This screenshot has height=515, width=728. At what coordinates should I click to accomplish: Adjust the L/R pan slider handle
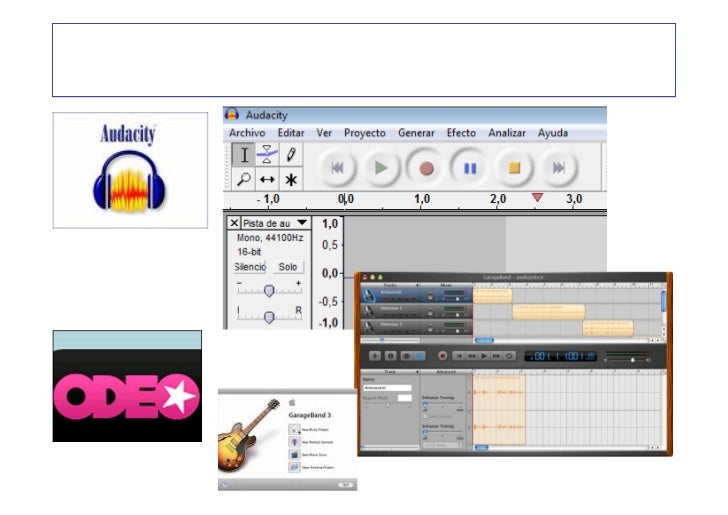269,317
